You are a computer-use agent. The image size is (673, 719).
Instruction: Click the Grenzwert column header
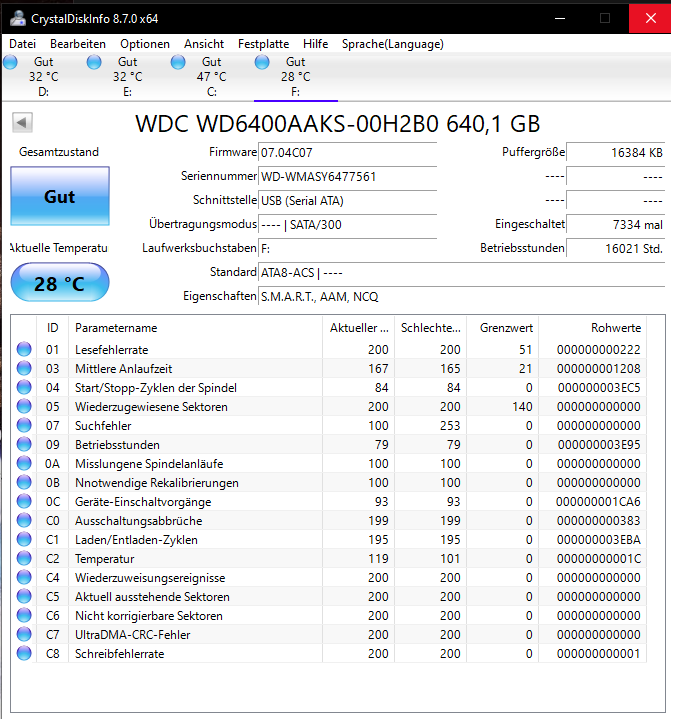502,328
